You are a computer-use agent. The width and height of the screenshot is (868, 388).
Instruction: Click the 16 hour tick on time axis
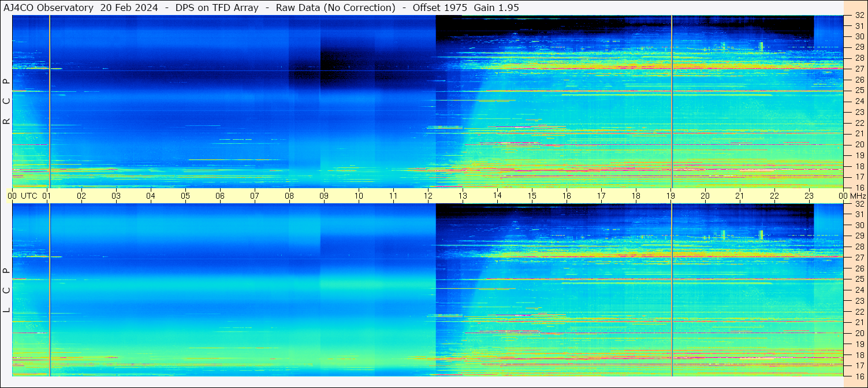567,196
